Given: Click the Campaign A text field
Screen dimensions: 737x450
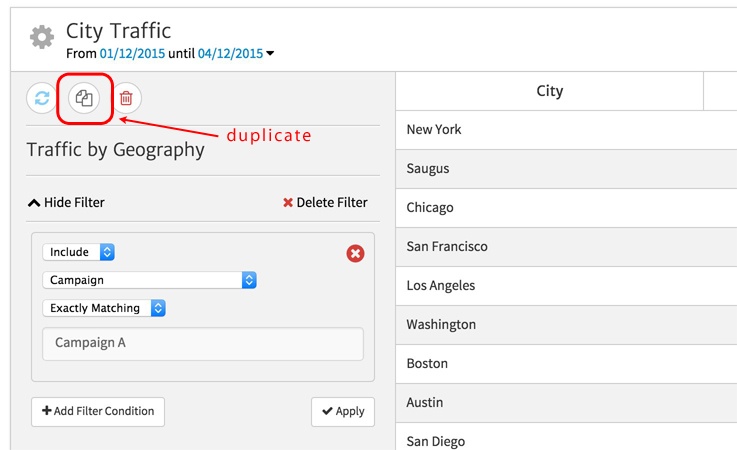Looking at the screenshot, I should pos(203,343).
